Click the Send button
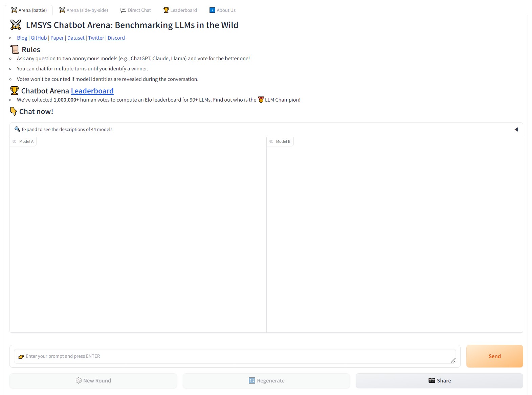Image resolution: width=532 pixels, height=395 pixels. pyautogui.click(x=494, y=356)
